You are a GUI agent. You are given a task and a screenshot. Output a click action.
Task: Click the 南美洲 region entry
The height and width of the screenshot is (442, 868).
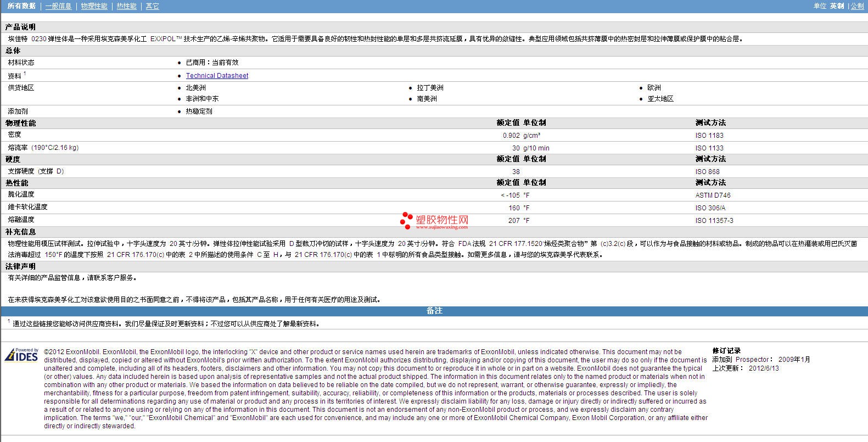pyautogui.click(x=427, y=99)
